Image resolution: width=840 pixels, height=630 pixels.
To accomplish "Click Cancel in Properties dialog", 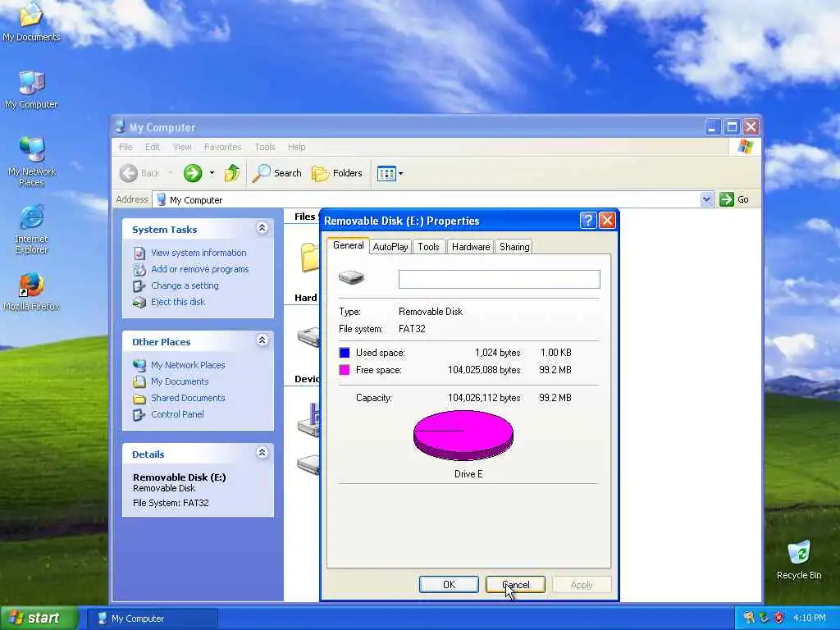I will [x=515, y=584].
